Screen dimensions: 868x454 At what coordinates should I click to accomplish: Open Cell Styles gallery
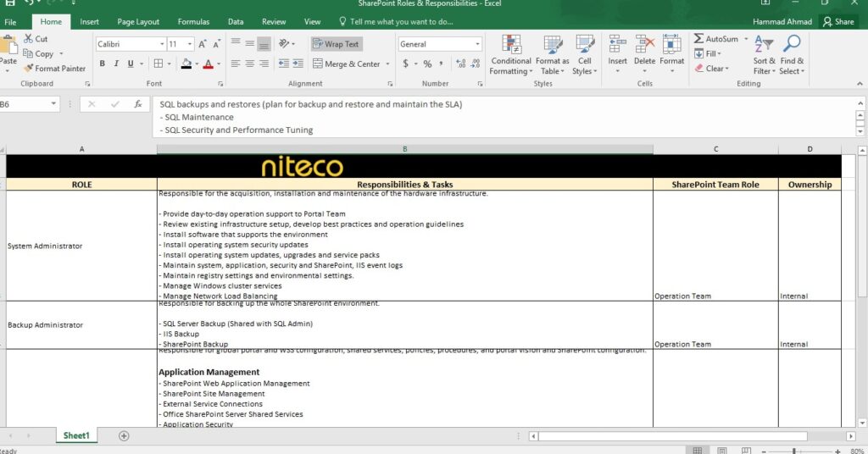click(x=585, y=55)
